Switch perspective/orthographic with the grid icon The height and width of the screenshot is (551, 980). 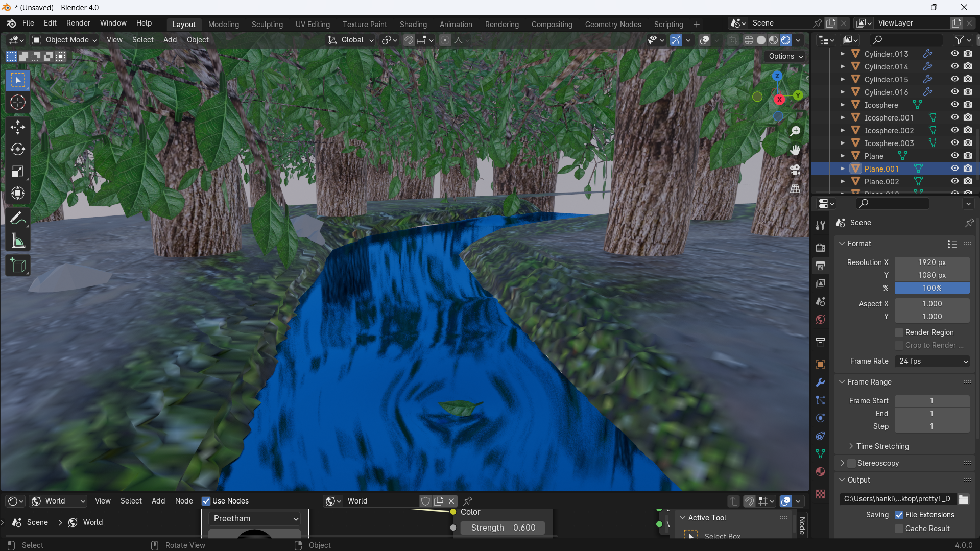(795, 189)
